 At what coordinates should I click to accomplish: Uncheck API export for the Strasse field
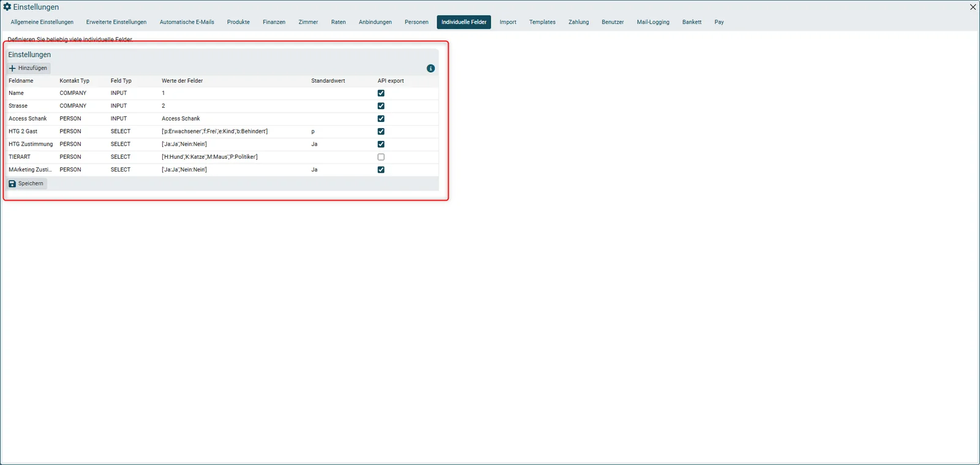(381, 106)
